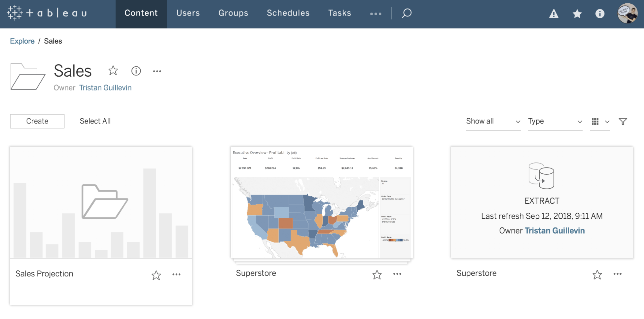Click the Create button
This screenshot has height=319, width=644.
[37, 121]
